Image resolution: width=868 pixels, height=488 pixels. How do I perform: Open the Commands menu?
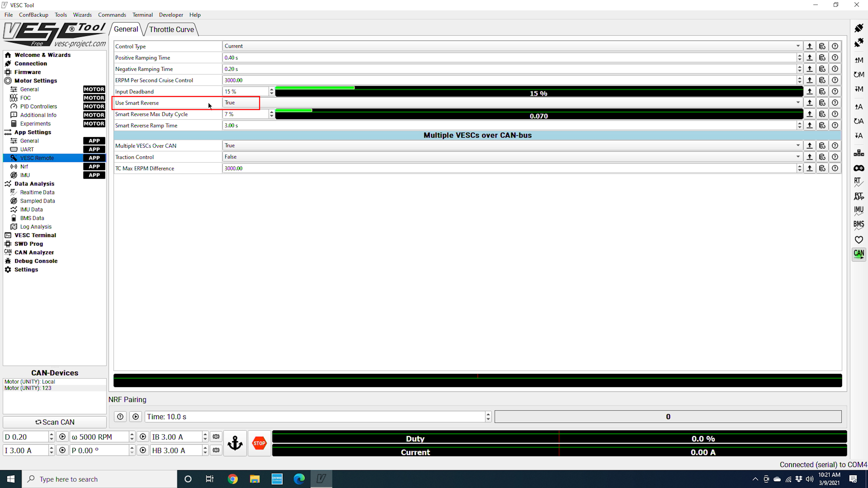click(112, 15)
